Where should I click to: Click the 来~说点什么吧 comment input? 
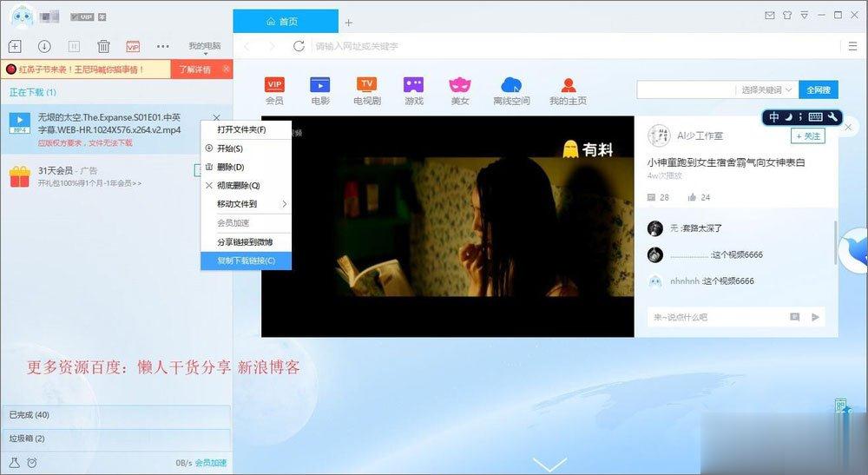(717, 317)
